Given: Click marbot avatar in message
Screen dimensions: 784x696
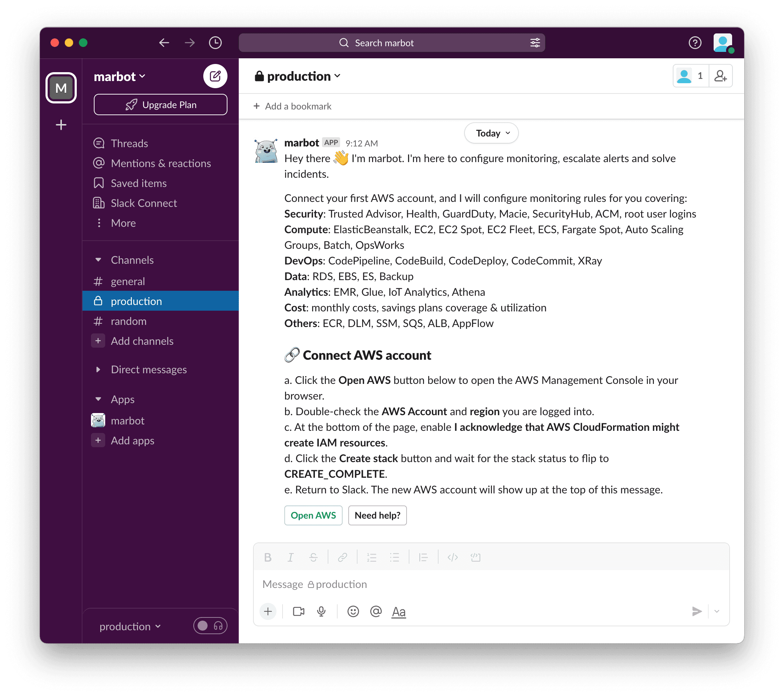Looking at the screenshot, I should [266, 151].
